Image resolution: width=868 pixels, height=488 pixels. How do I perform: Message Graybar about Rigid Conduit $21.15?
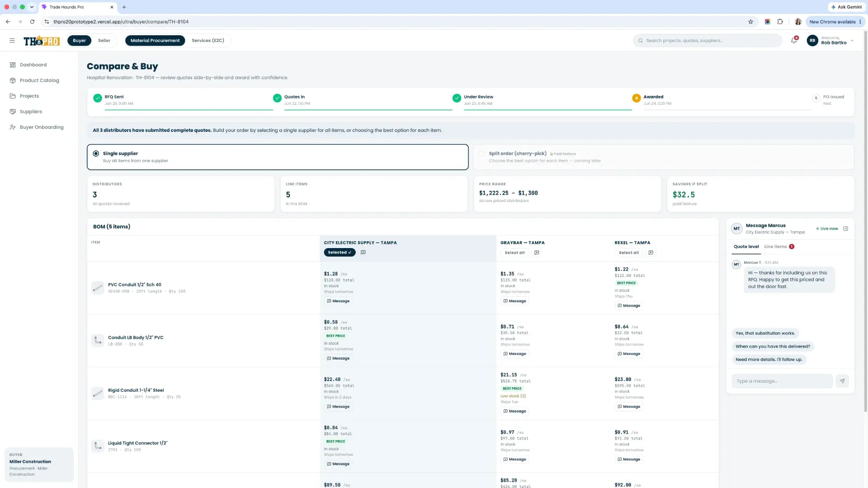click(x=514, y=412)
